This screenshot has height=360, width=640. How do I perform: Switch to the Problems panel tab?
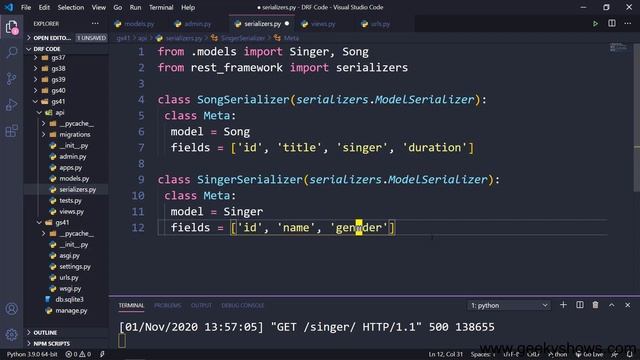coord(167,305)
